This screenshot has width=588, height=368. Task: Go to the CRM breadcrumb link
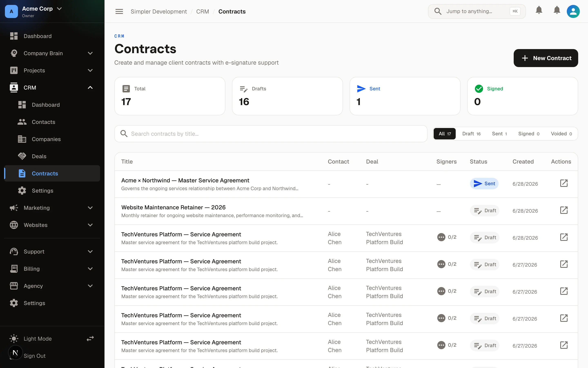click(202, 11)
